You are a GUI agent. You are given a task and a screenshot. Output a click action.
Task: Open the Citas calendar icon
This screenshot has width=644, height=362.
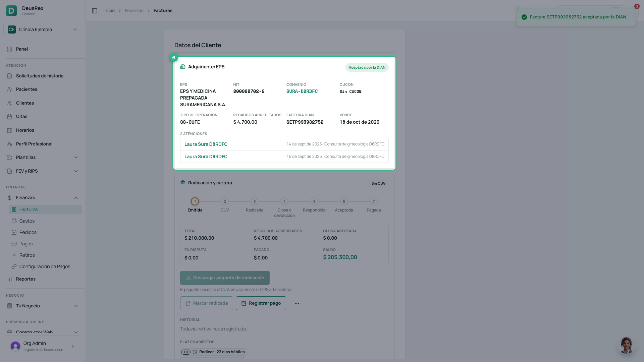click(x=9, y=117)
